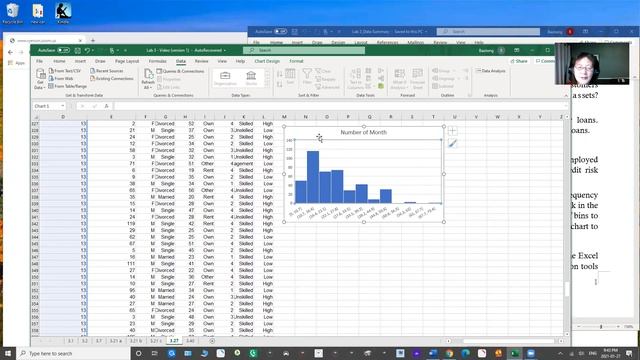
Task: Switch to the Page Layout tab
Action: point(127,61)
